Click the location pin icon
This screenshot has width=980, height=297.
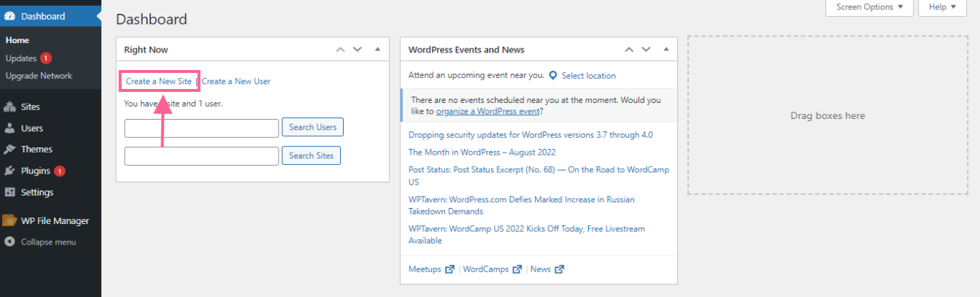point(553,75)
